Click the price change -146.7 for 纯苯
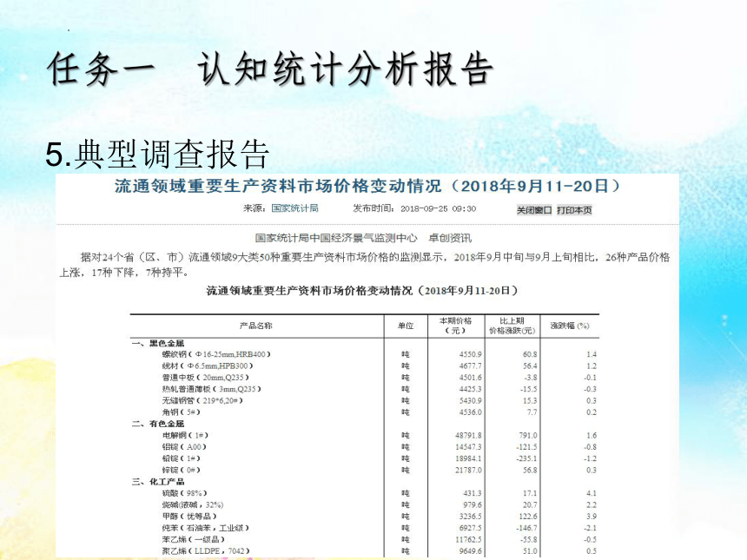 [526, 528]
